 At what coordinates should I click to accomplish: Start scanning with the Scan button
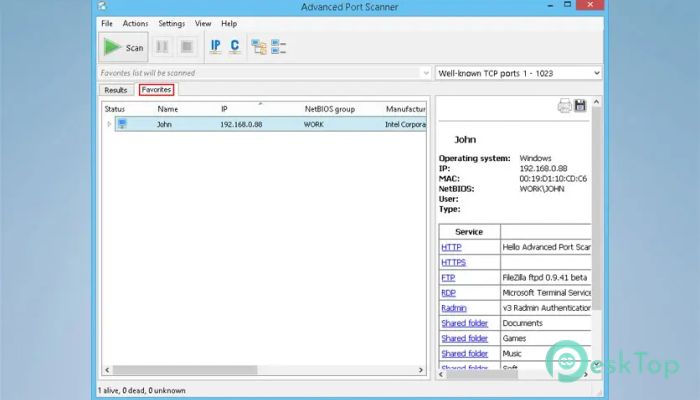pos(123,47)
